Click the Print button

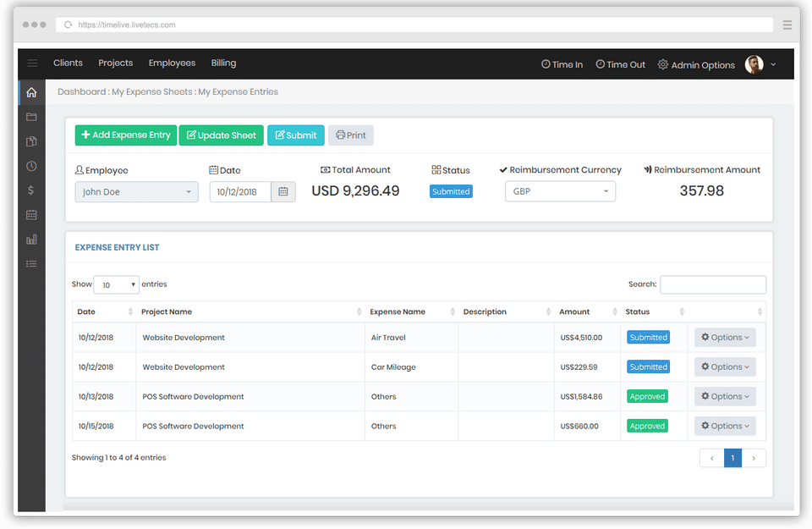(x=350, y=135)
